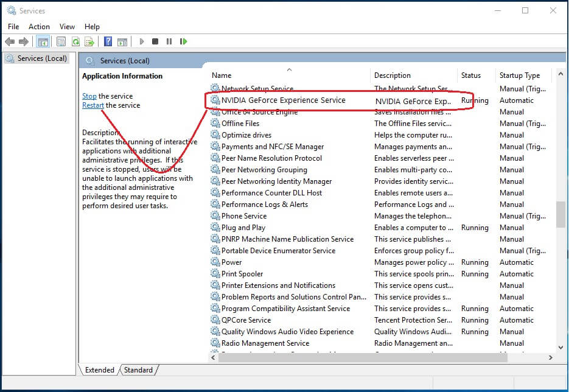Select the Print Spooler service row
This screenshot has height=392, width=569.
(242, 274)
